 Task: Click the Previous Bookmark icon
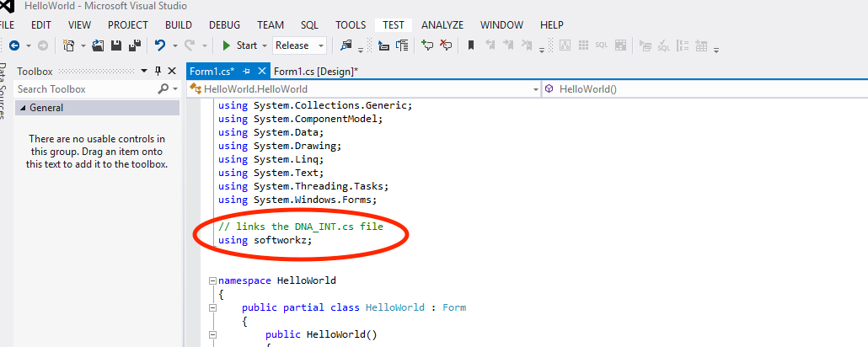coord(490,46)
